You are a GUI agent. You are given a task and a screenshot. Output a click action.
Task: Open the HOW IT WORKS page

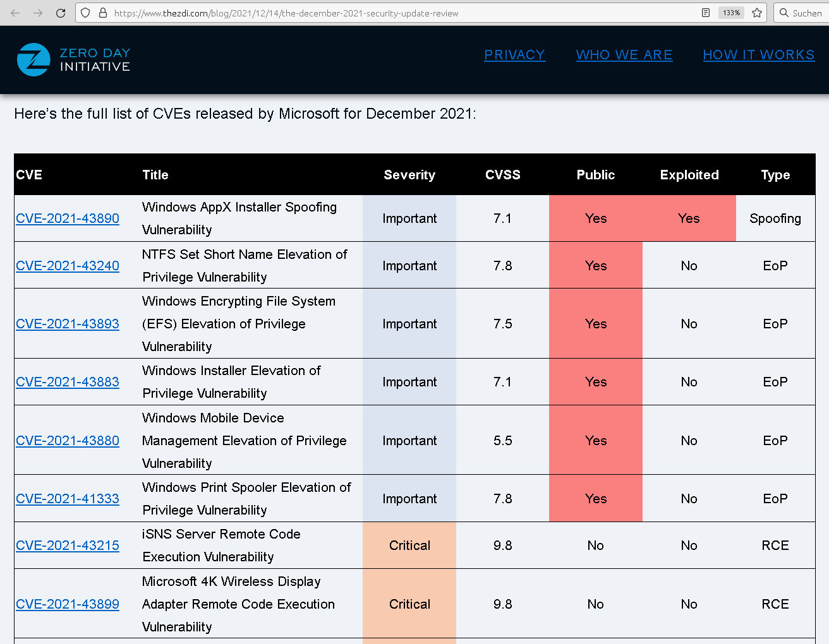[759, 55]
